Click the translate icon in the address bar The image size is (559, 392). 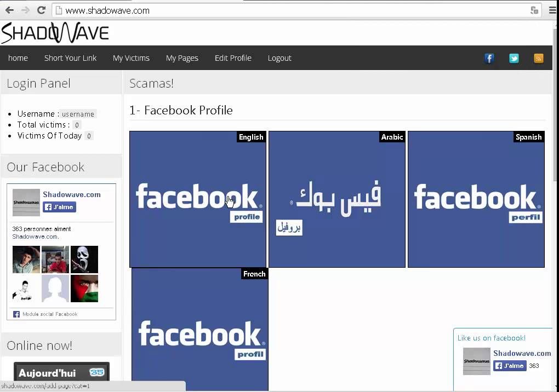coord(534,10)
